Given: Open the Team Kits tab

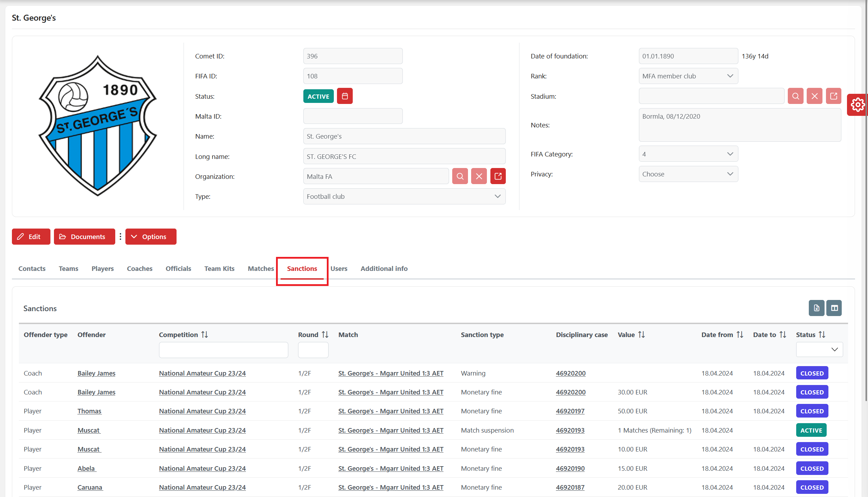Looking at the screenshot, I should click(x=219, y=268).
